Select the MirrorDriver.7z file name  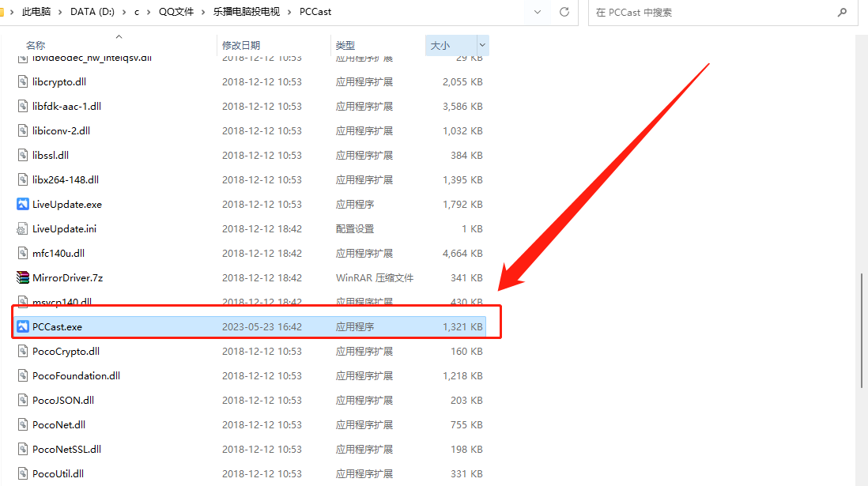click(x=67, y=277)
